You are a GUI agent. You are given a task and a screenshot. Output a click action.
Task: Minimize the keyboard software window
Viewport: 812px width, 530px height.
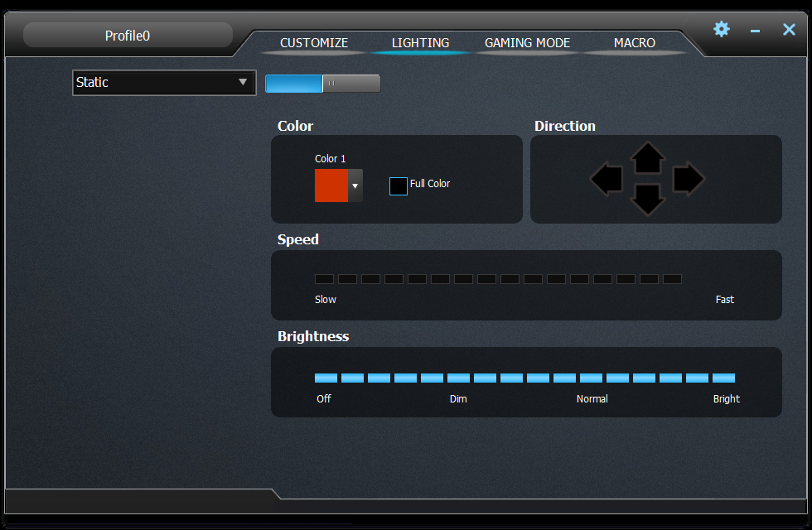755,31
